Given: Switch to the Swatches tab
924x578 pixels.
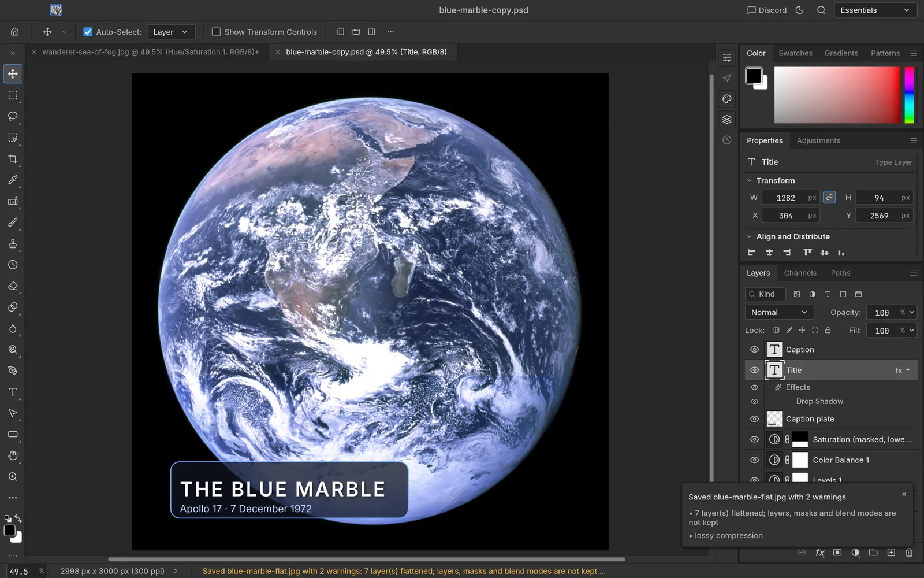Looking at the screenshot, I should point(795,53).
